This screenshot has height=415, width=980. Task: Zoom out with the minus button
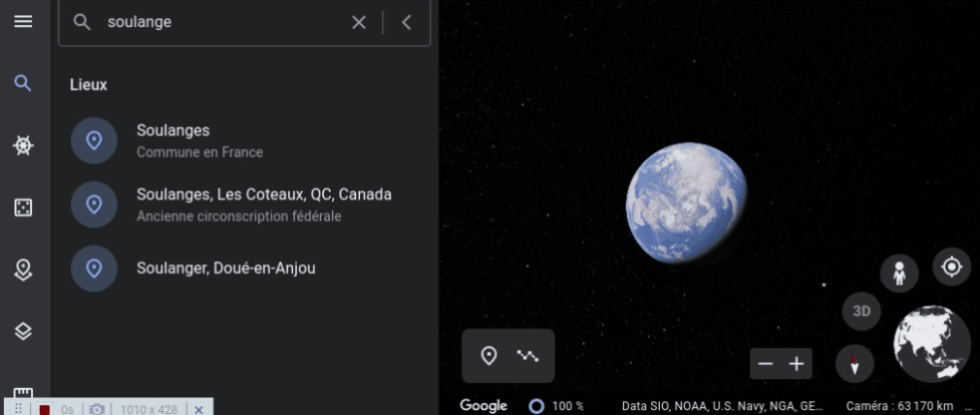point(766,364)
